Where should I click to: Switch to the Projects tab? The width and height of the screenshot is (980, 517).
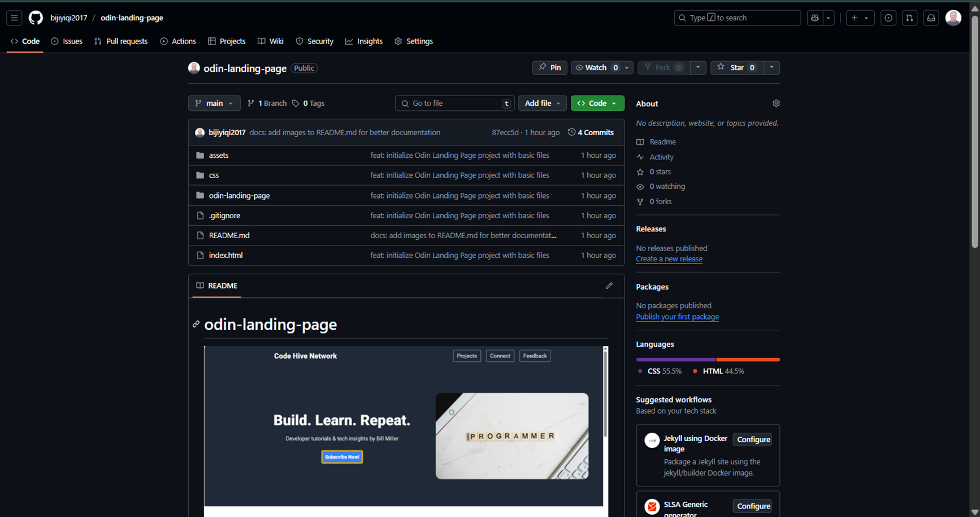(227, 41)
